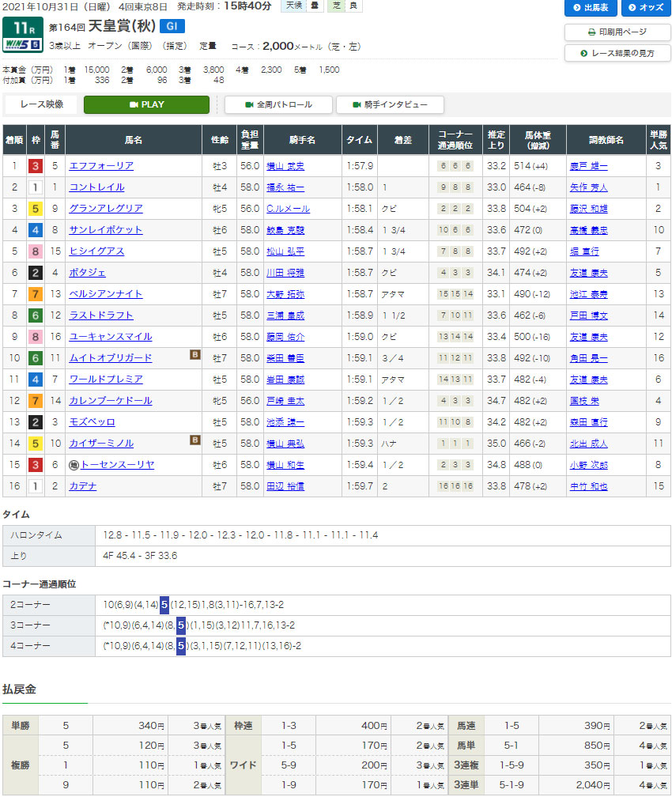Click the circled mark icon before トーセンスーリヤ
The width and height of the screenshot is (672, 797).
[74, 465]
